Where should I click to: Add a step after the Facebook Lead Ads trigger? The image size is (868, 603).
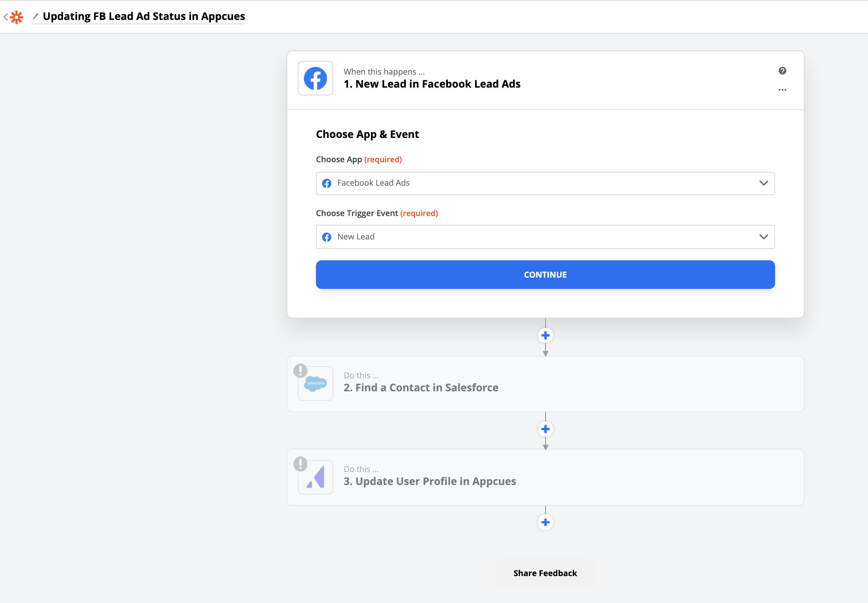tap(546, 335)
